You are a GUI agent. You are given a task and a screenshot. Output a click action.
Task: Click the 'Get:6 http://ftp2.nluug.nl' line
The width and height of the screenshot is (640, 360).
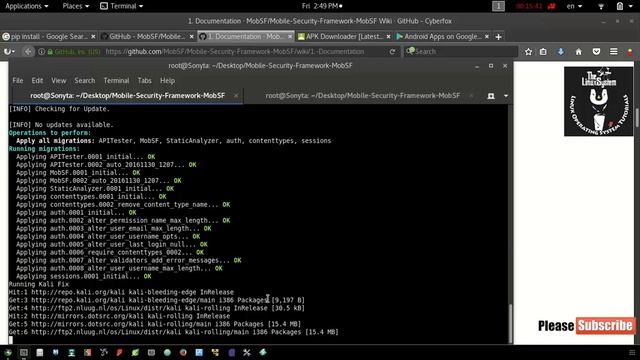[x=173, y=332]
